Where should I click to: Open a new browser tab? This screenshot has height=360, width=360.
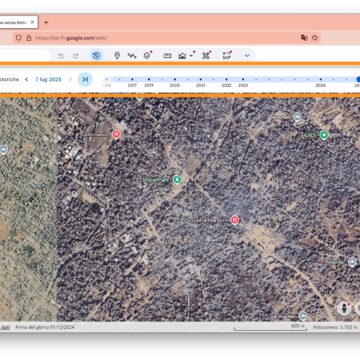pyautogui.click(x=46, y=22)
